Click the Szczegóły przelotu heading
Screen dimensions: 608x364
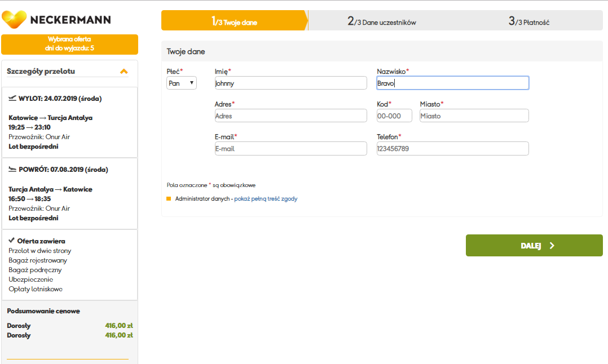coord(41,71)
